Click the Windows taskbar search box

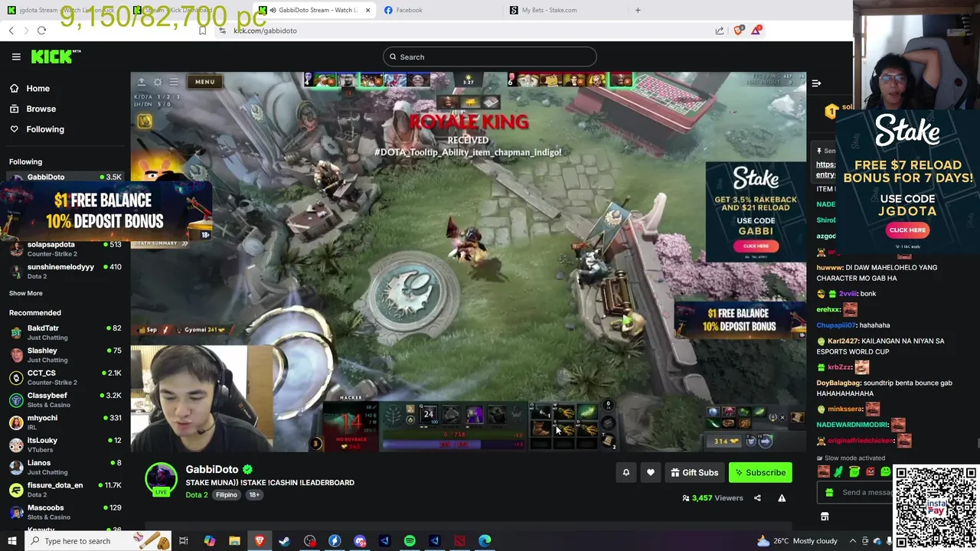tap(100, 541)
